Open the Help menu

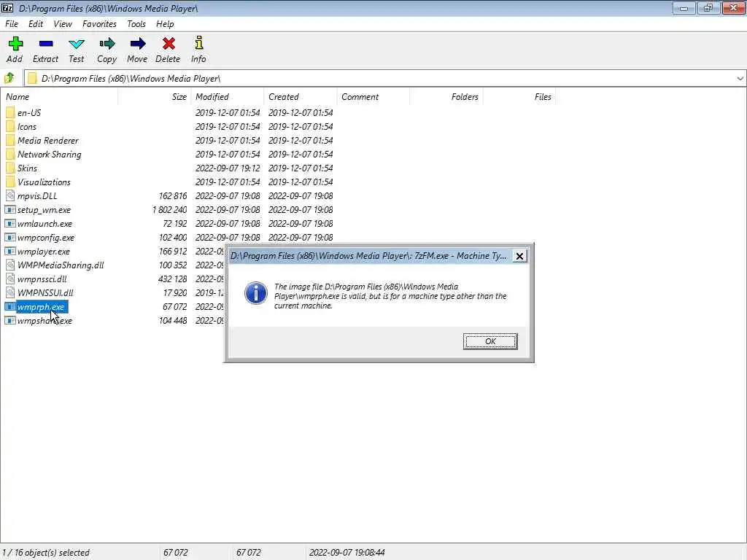coord(165,24)
